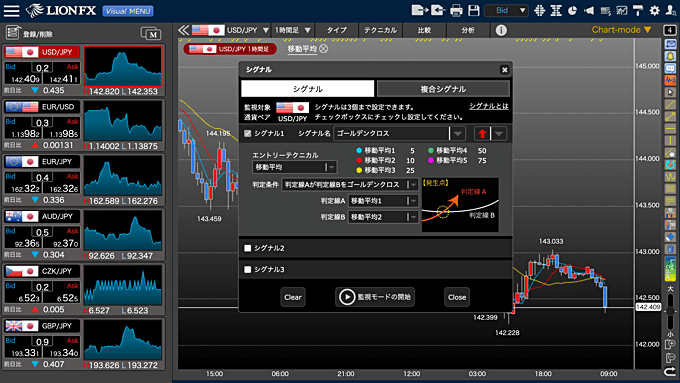The image size is (680, 383).
Task: Switch to the 複合シグナル tab
Action: coord(443,89)
